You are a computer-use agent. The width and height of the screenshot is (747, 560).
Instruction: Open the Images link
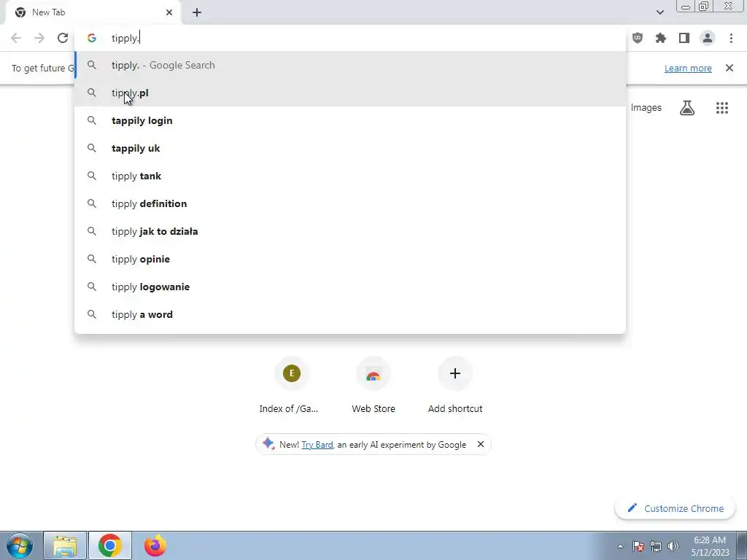point(646,108)
